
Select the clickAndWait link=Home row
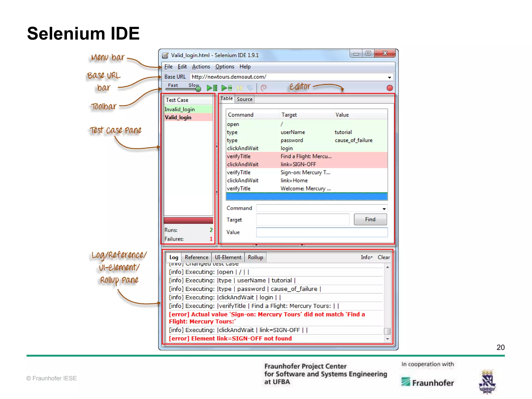(x=307, y=181)
